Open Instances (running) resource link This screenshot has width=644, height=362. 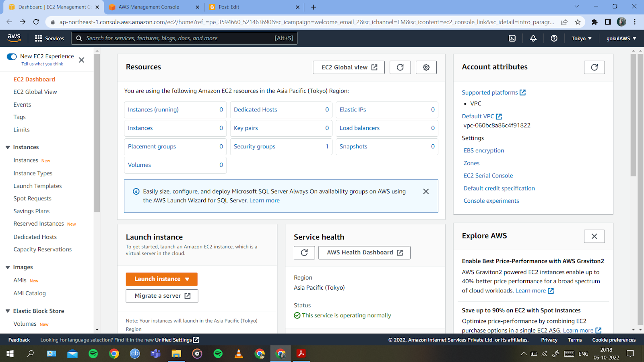pos(153,109)
